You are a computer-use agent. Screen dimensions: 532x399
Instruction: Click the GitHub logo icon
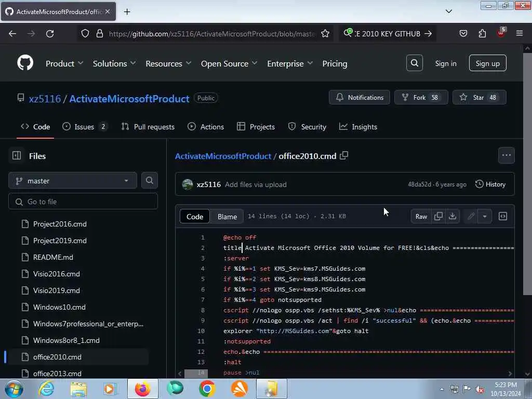[25, 63]
